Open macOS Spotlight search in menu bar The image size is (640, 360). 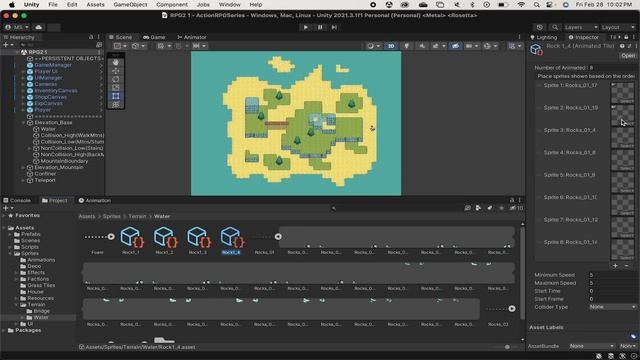536,4
